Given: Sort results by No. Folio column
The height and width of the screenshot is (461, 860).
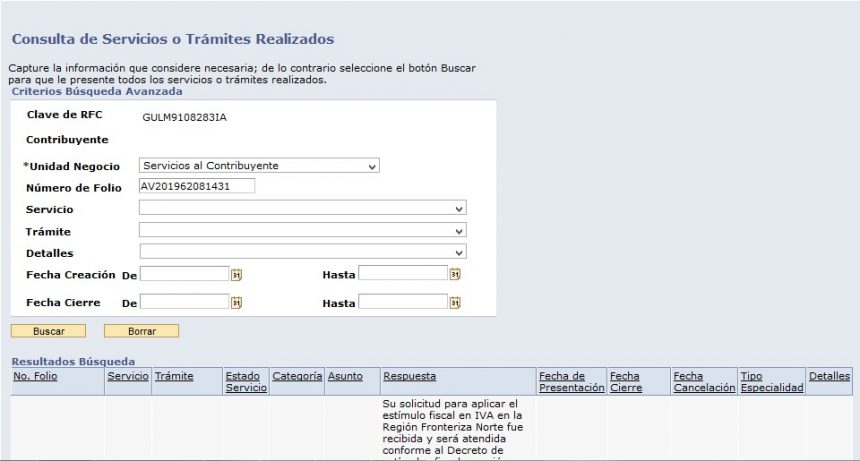Looking at the screenshot, I should point(34,377).
